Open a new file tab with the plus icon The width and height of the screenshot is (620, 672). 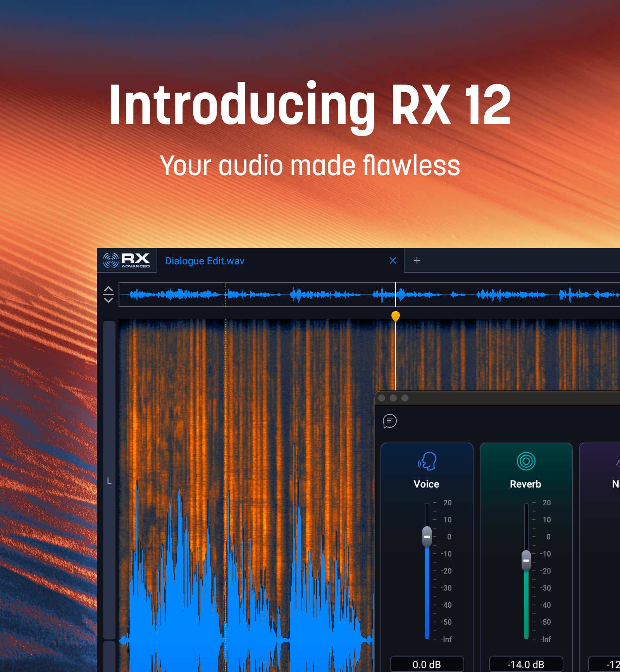click(417, 260)
